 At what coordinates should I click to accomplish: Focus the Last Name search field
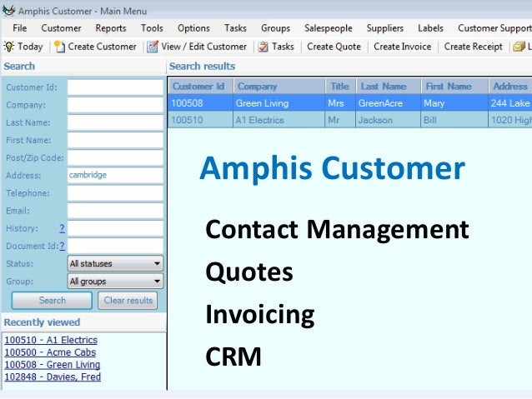coord(115,122)
